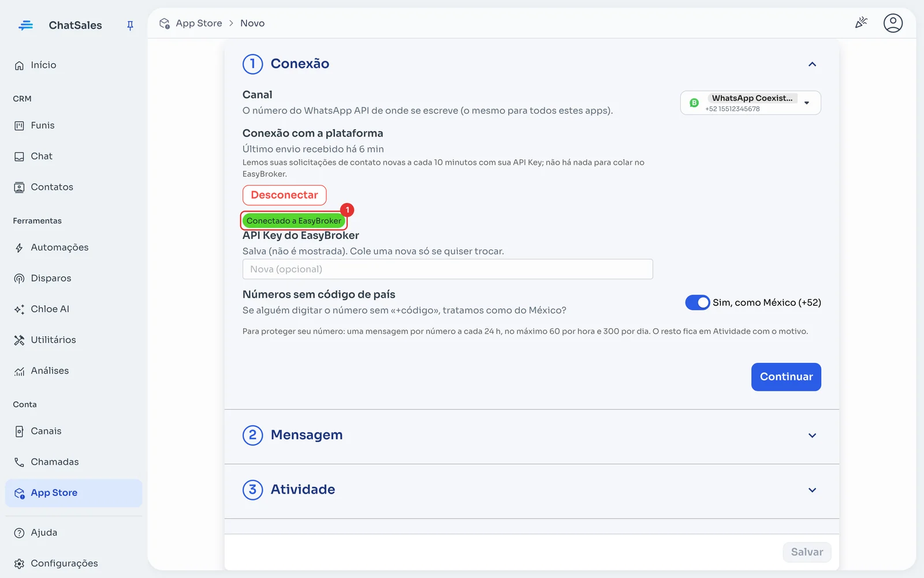Click the Configurações gear icon
Screen dimensions: 924x578
pos(19,564)
